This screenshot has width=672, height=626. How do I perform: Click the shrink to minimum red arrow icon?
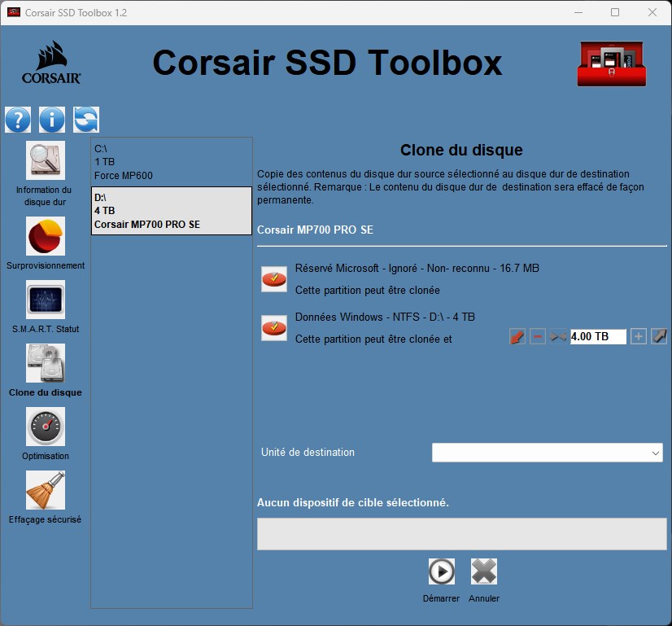tap(517, 336)
